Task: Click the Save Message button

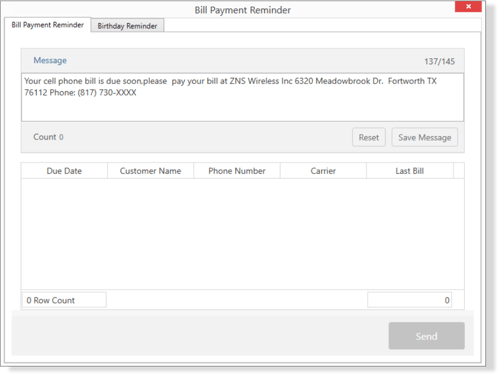Action: click(x=425, y=137)
